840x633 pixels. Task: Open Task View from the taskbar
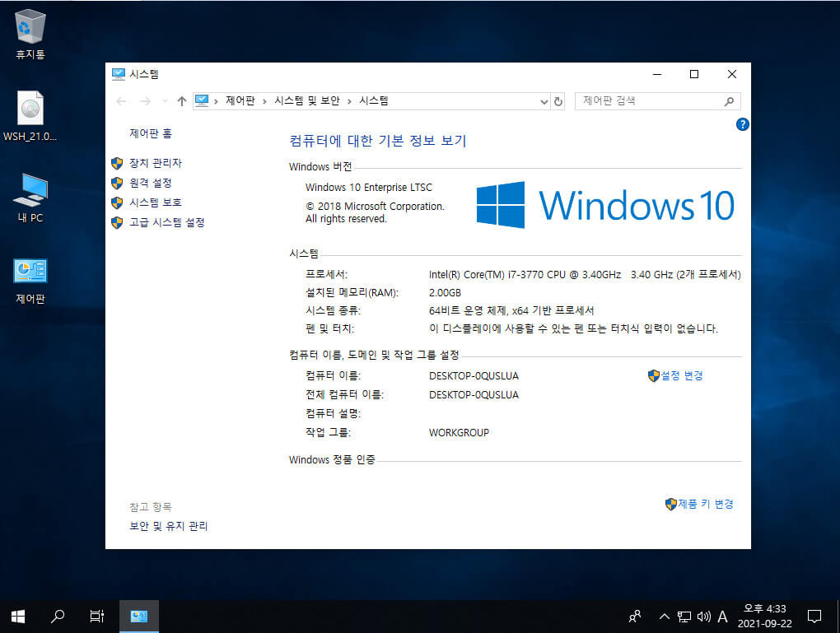(x=97, y=617)
